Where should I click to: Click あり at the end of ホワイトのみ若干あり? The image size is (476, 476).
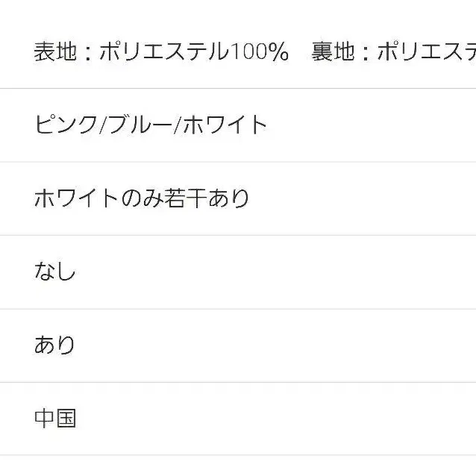(228, 198)
